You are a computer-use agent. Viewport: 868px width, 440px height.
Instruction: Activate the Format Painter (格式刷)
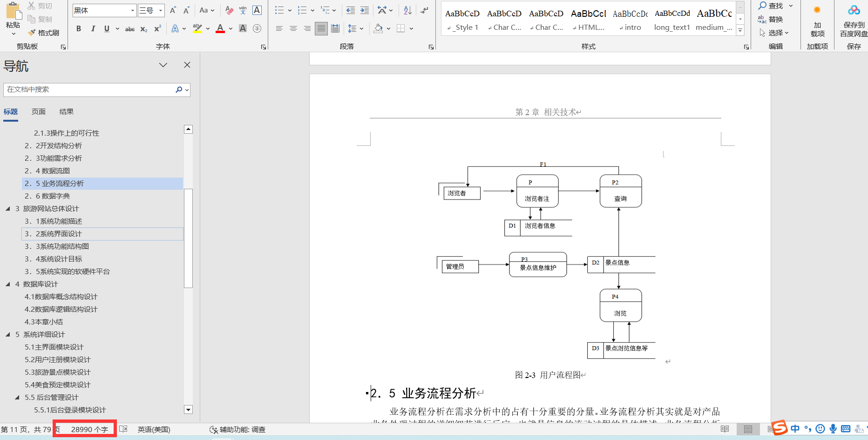(43, 33)
